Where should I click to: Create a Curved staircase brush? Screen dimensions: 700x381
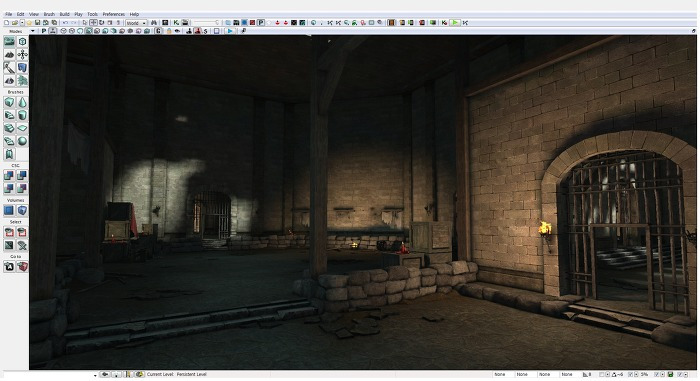click(x=9, y=115)
